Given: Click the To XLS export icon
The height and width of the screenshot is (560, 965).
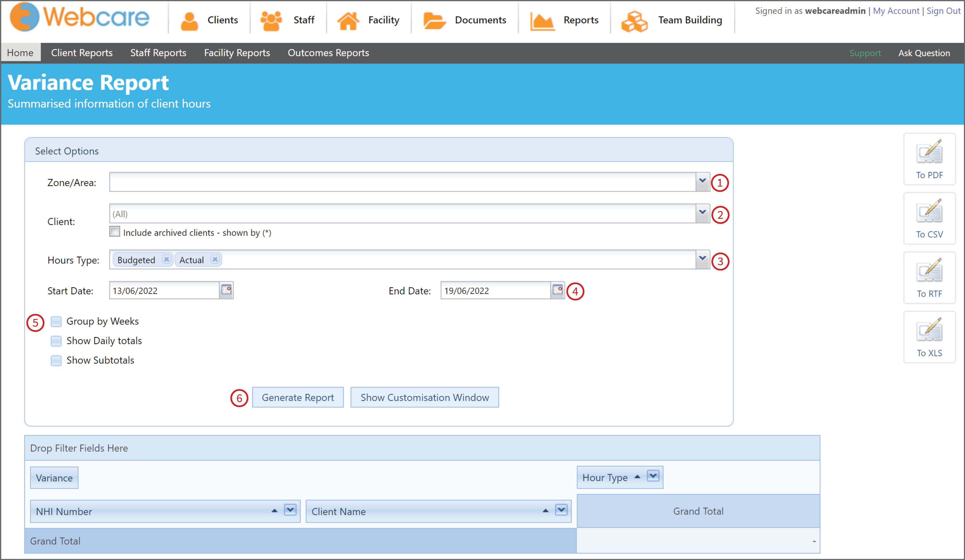Looking at the screenshot, I should point(929,337).
